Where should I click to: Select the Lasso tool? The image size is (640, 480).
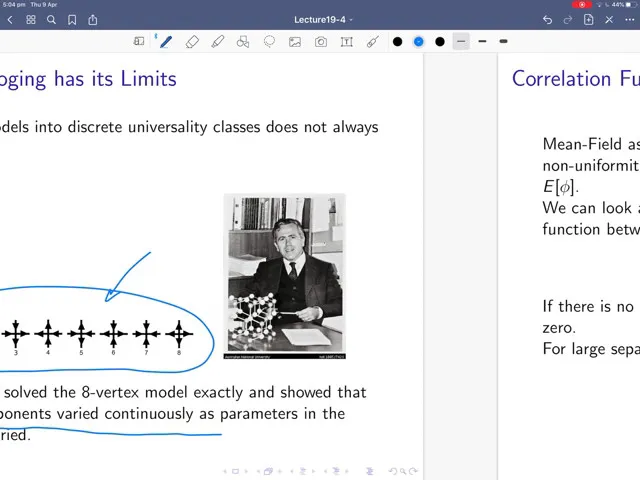pos(269,42)
